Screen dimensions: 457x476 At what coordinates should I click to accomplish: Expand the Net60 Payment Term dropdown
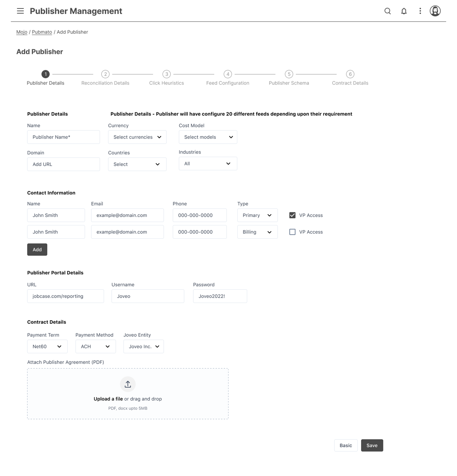[x=47, y=347]
